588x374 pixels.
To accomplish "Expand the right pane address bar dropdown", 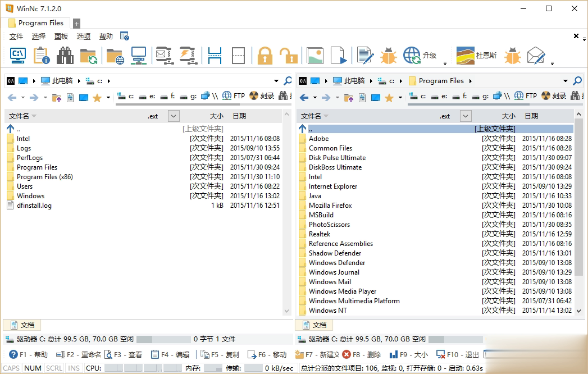I will pyautogui.click(x=566, y=81).
